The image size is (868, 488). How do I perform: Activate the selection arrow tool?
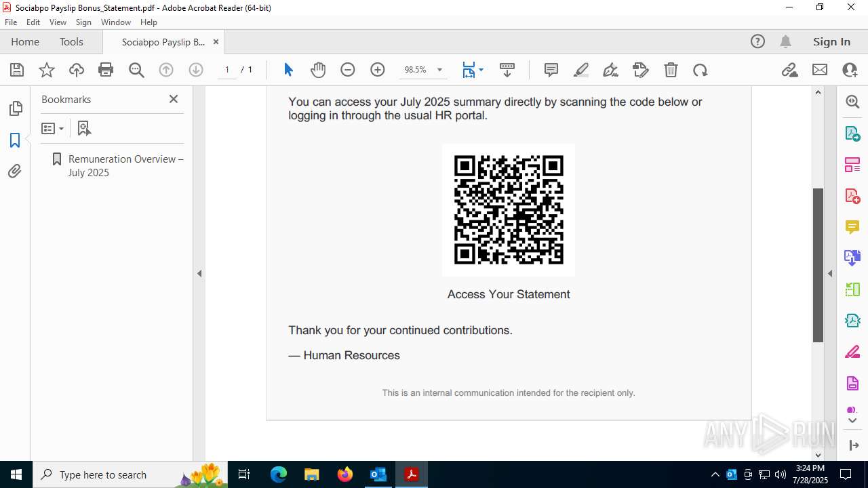click(288, 70)
